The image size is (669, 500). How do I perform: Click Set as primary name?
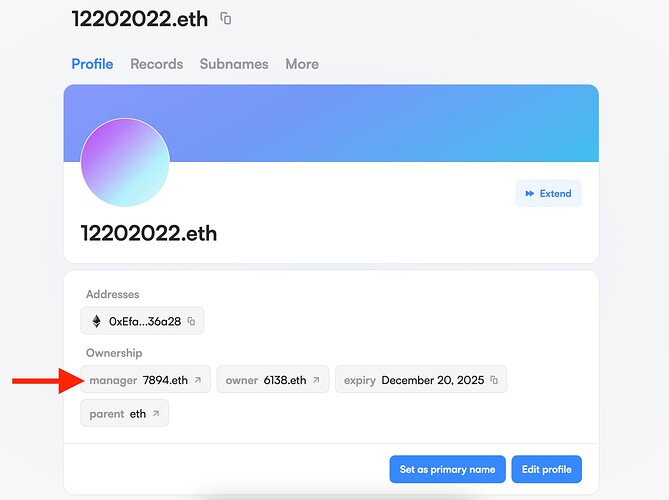[x=448, y=469]
